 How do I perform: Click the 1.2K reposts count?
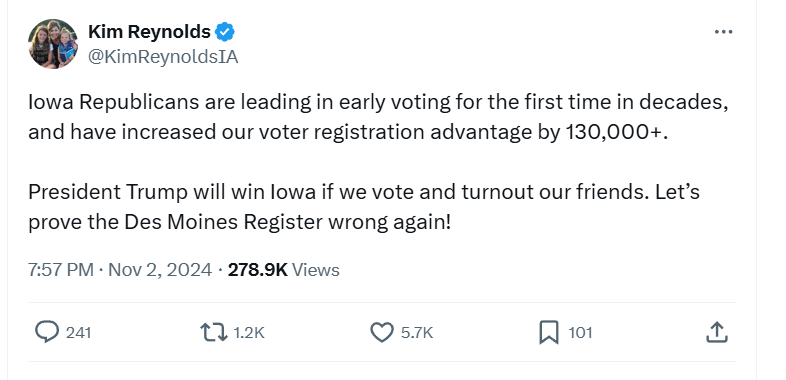(x=249, y=332)
